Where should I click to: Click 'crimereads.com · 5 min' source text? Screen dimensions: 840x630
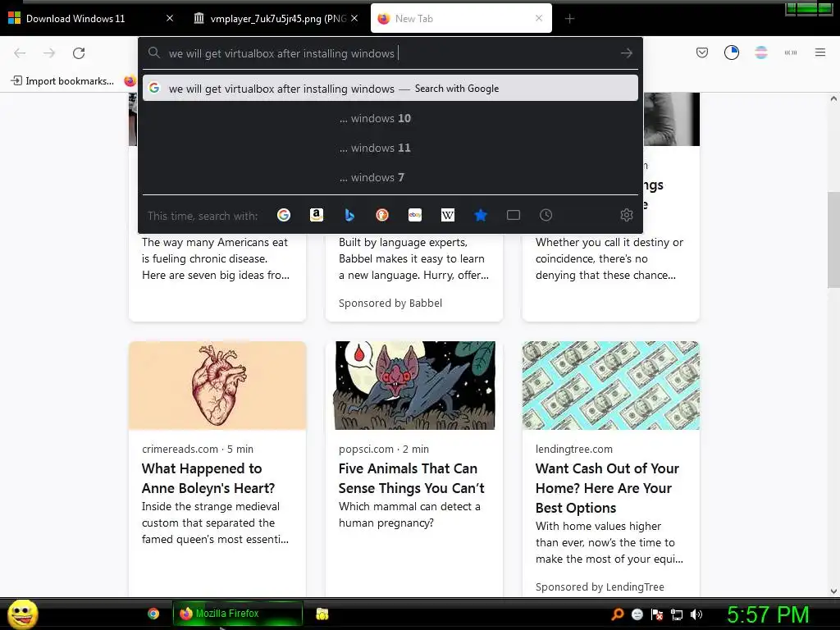198,449
